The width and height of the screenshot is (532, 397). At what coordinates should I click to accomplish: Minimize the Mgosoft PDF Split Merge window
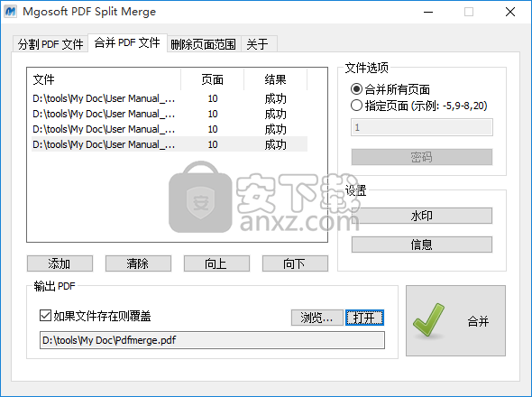428,12
